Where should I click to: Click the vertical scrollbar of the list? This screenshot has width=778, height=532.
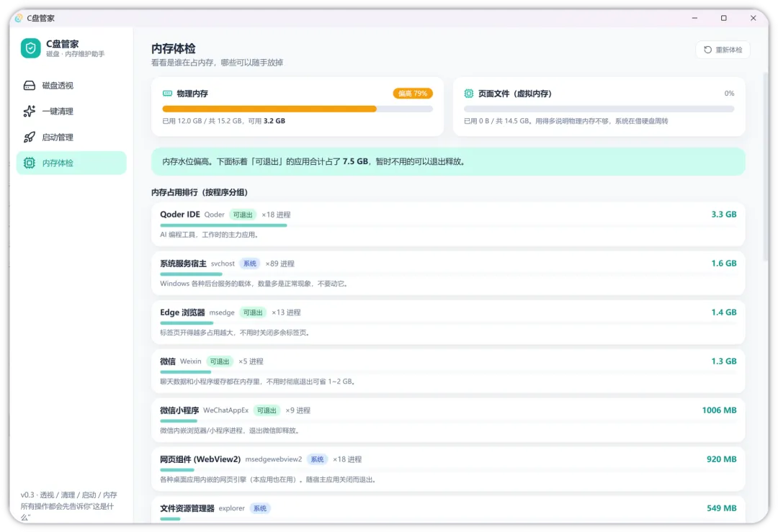pos(765,166)
